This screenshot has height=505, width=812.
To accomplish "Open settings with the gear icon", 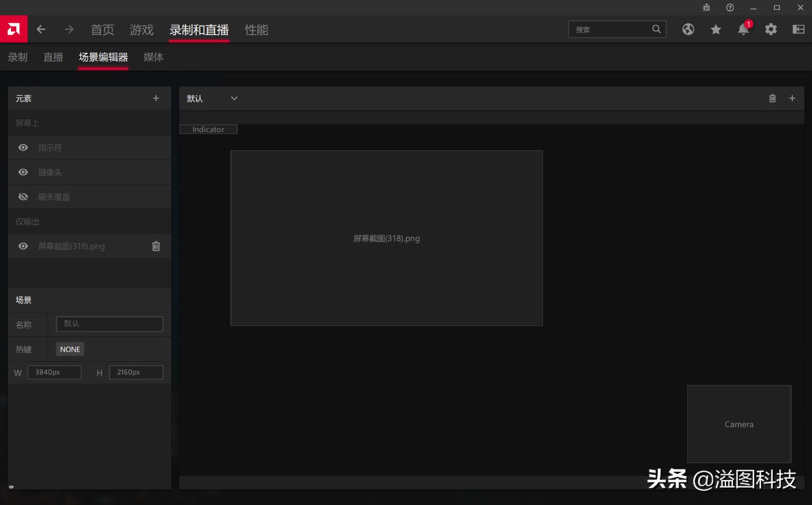I will click(771, 29).
